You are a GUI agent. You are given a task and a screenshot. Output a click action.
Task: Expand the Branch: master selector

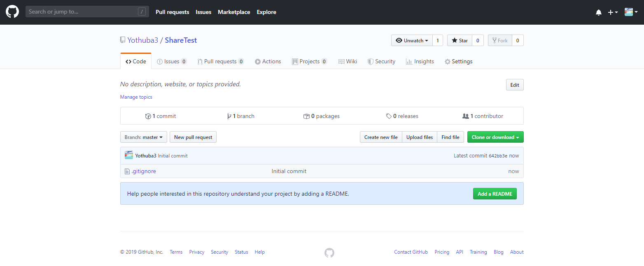(144, 137)
